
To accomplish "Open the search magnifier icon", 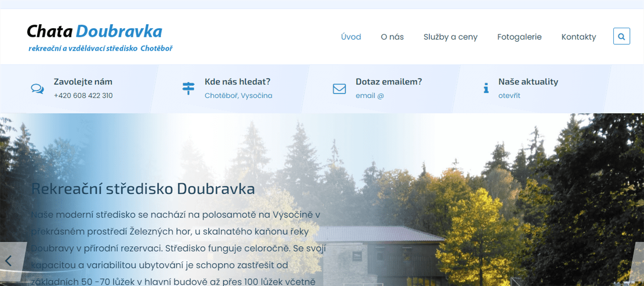I will 621,36.
